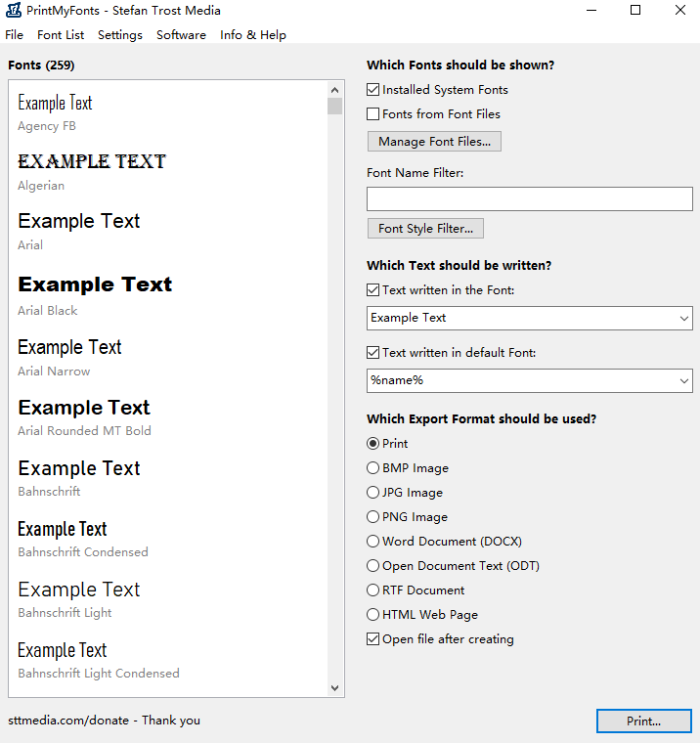Viewport: 700px width, 743px height.
Task: Click the font list scroll-down arrow
Action: (x=335, y=688)
